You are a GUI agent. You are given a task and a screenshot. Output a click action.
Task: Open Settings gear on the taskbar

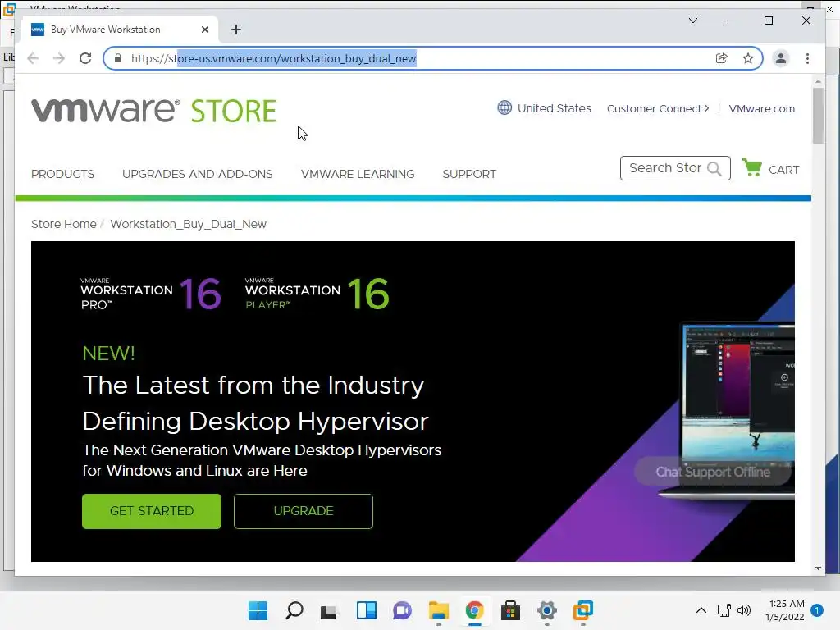tap(547, 610)
